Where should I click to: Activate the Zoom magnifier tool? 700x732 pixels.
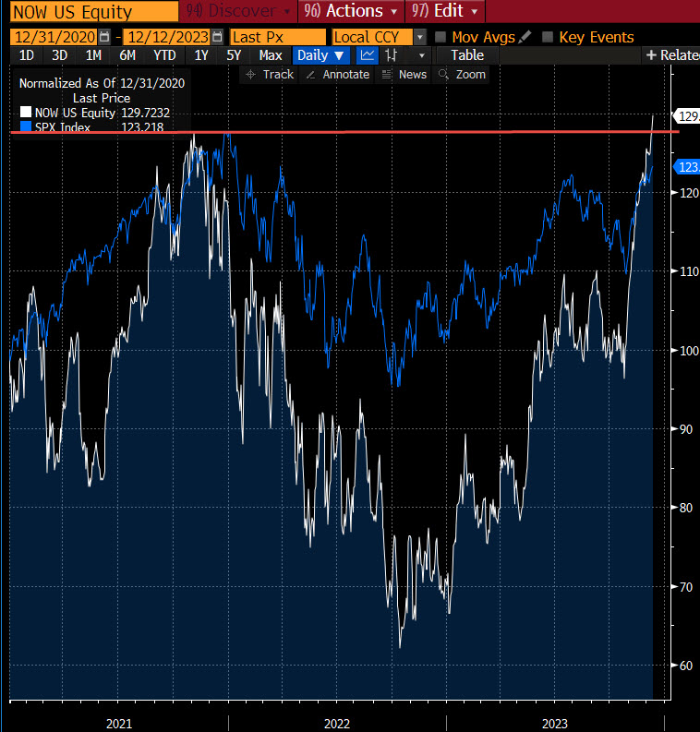[x=463, y=75]
